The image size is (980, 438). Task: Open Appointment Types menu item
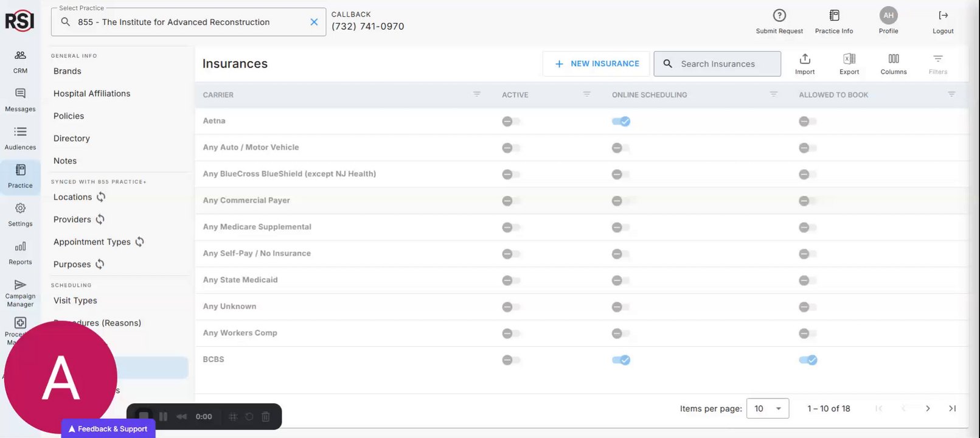(x=92, y=242)
